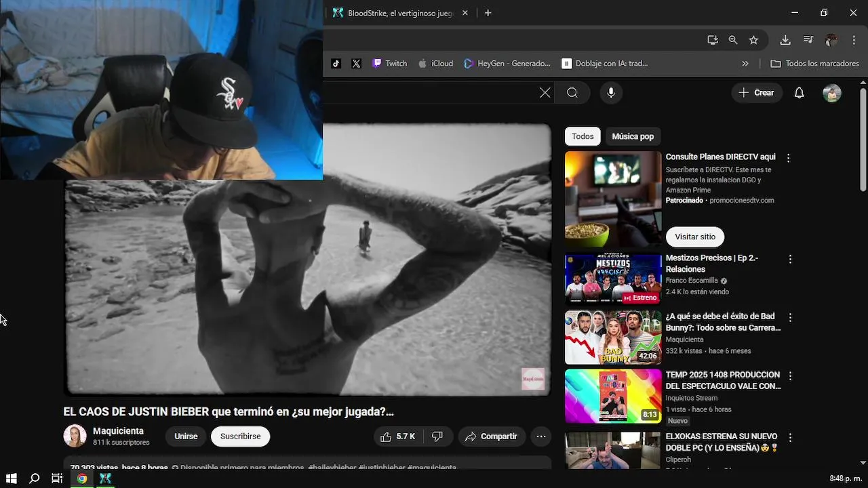Open Chrome profile avatar
868x488 pixels.
point(831,40)
